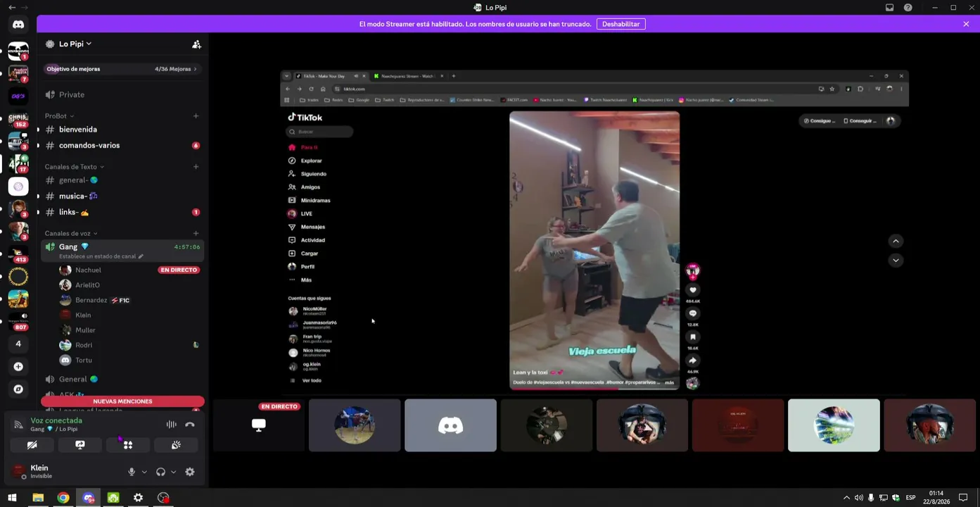The image size is (980, 507).
Task: Collapse the Canales de Texto category
Action: tap(75, 167)
